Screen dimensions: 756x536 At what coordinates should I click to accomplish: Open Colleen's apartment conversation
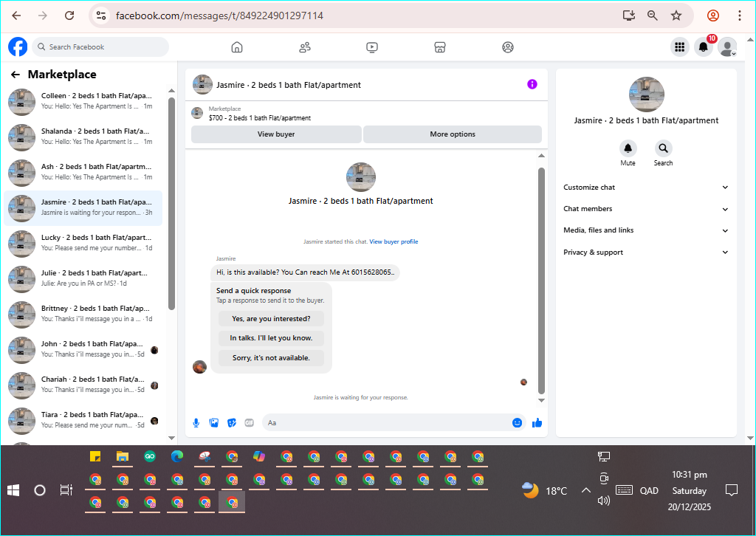[x=83, y=101]
